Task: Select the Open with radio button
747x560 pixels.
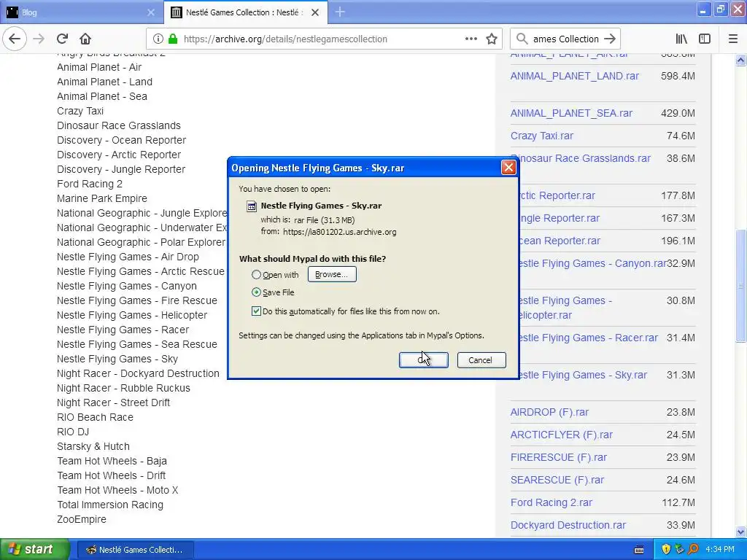Action: click(256, 275)
